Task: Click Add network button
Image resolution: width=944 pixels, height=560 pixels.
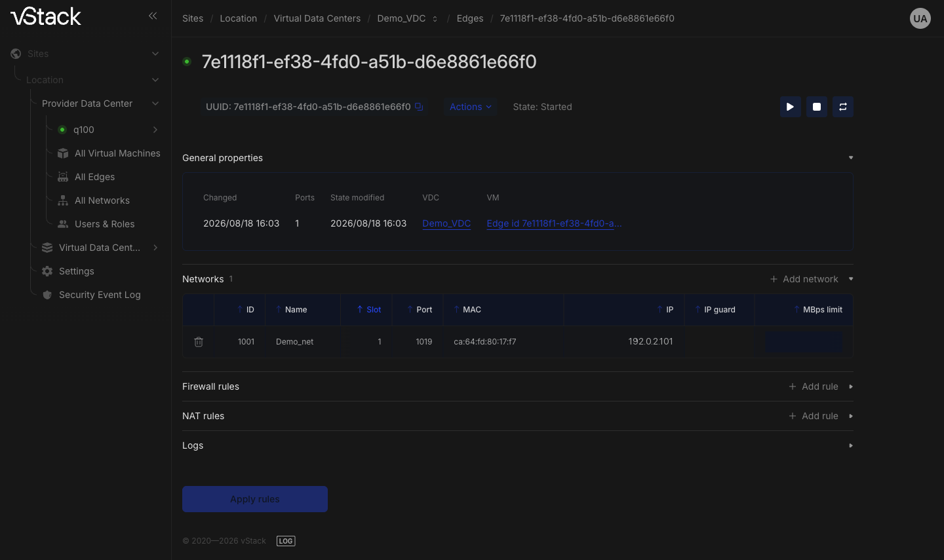Action: coord(804,279)
